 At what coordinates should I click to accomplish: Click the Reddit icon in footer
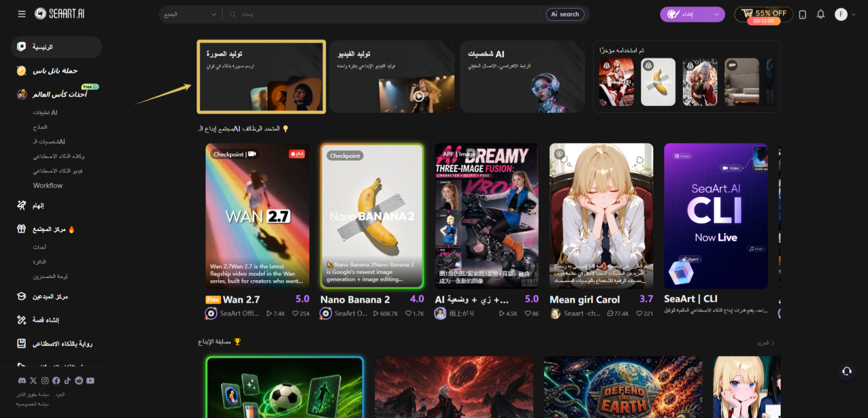(x=79, y=380)
